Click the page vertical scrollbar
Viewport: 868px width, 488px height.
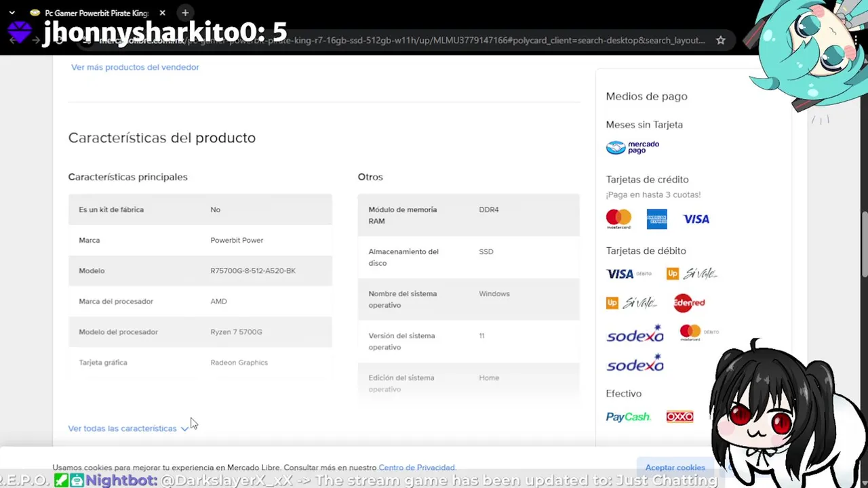point(865,245)
